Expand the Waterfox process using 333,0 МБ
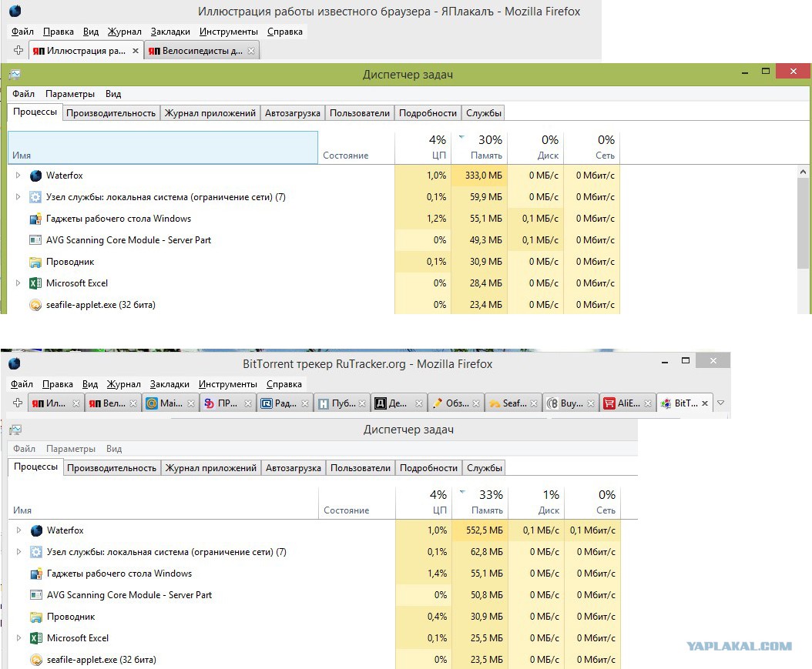 [x=18, y=176]
